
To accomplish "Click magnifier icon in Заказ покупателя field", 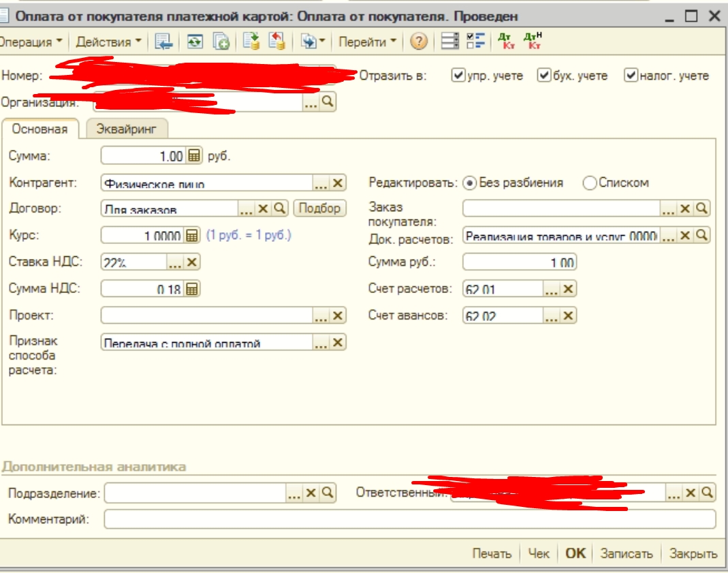I will click(x=702, y=208).
